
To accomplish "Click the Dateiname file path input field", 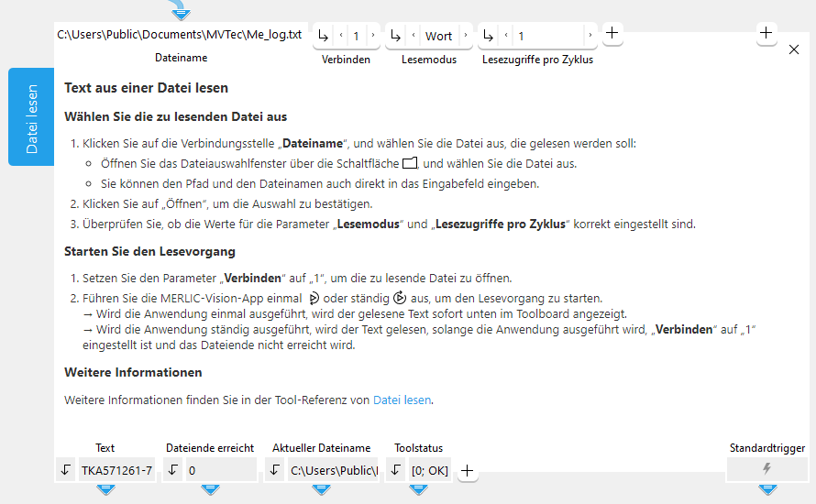I will pyautogui.click(x=180, y=36).
